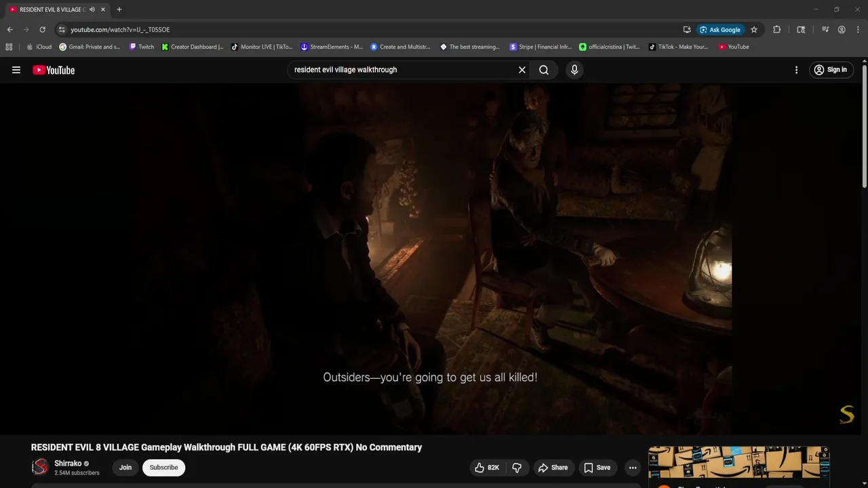Viewport: 868px width, 488px height.
Task: View site information in address bar
Action: pyautogui.click(x=62, y=30)
